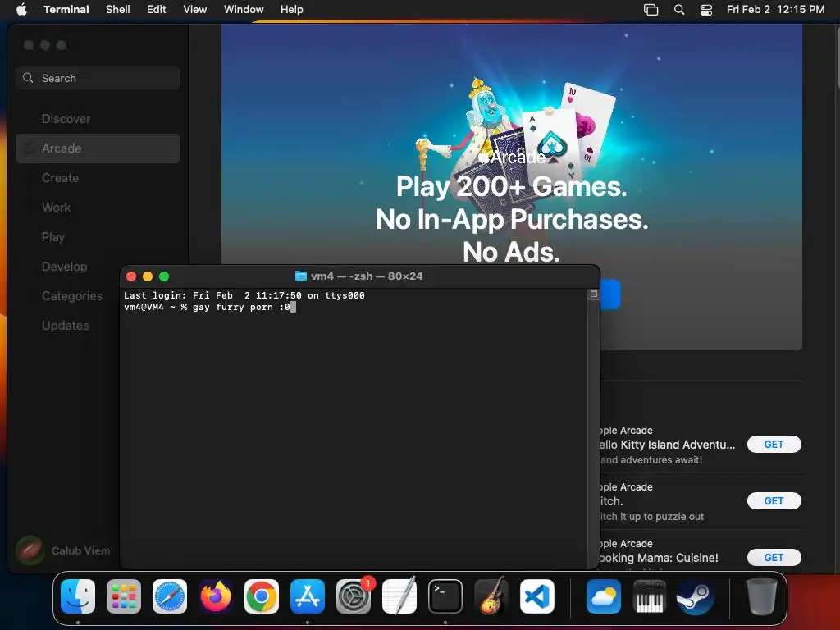
Task: Click the Terminal title 'vm4 — -zsh — 80×24'
Action: pos(367,276)
